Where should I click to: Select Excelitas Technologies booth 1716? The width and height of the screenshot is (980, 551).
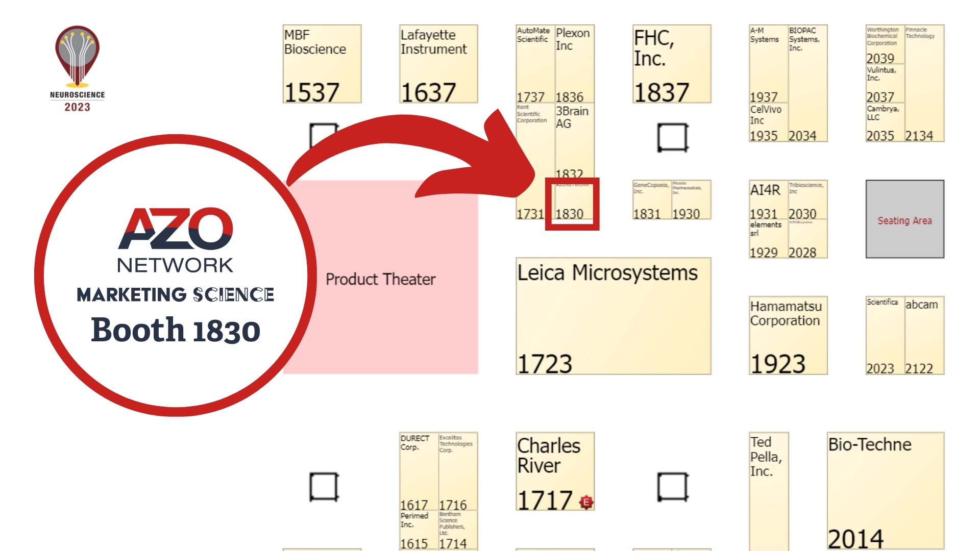(x=458, y=471)
